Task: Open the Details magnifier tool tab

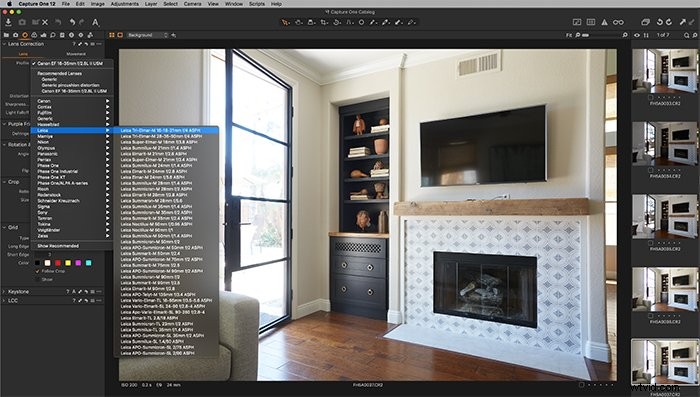Action: tap(53, 35)
